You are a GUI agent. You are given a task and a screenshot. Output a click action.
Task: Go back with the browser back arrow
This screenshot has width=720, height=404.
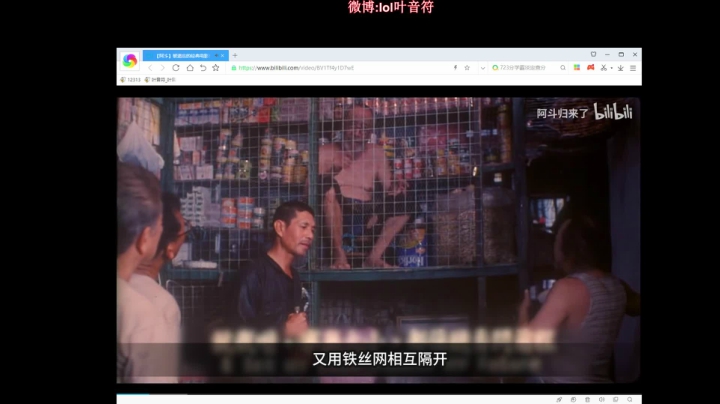coord(150,68)
